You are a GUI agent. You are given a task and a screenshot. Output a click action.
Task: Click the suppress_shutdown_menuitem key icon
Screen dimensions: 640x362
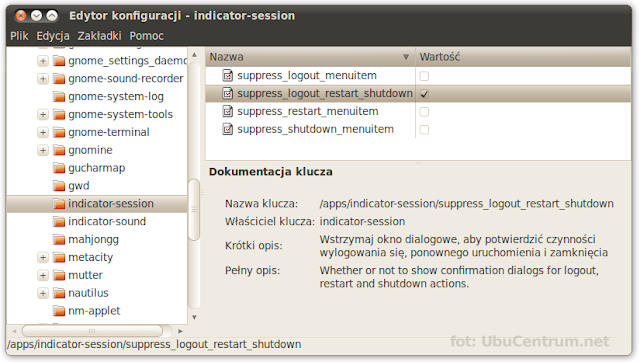click(227, 129)
